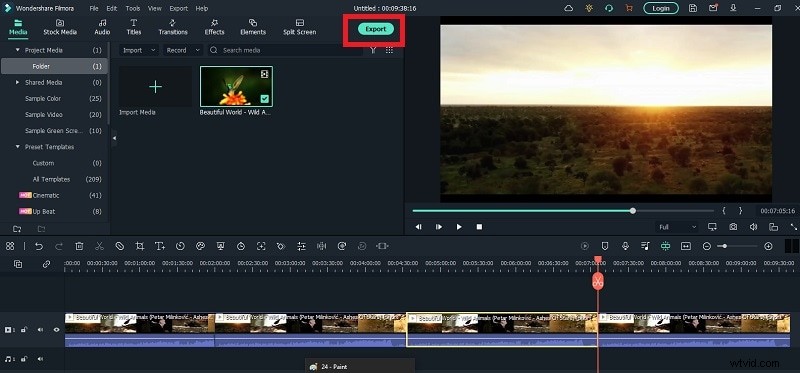The image size is (800, 373).
Task: Click the plus zoom-in timeline button
Action: click(x=768, y=246)
